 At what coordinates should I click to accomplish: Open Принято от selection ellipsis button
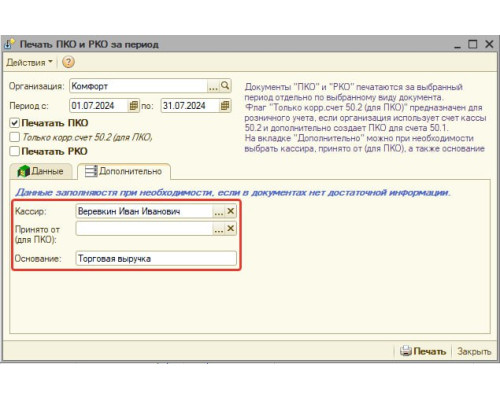tap(219, 229)
